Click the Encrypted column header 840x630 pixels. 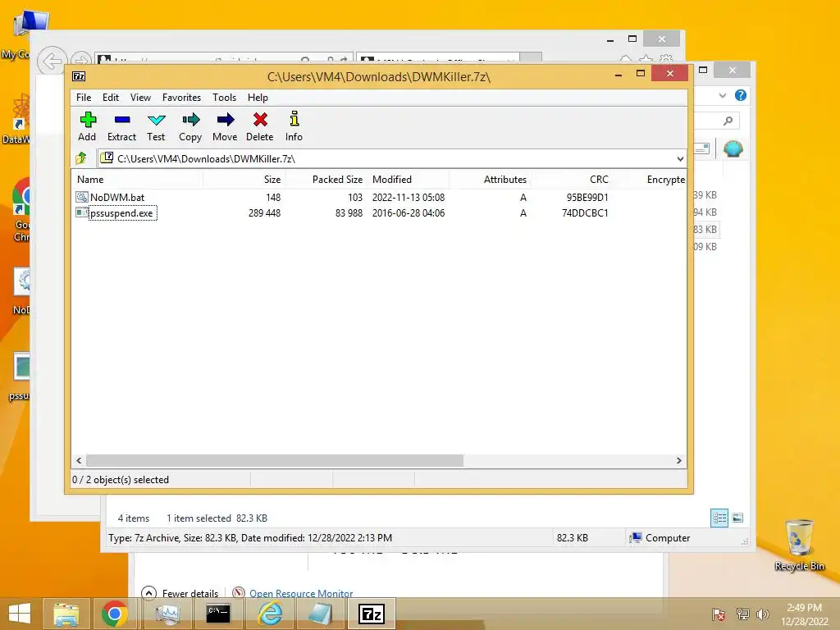pos(651,180)
